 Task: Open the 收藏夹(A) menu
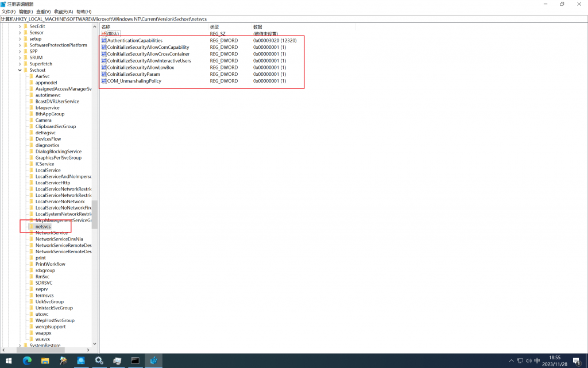(x=63, y=11)
